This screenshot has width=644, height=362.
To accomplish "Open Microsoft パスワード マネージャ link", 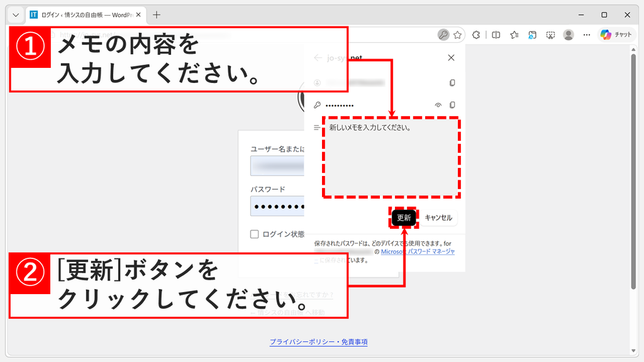I will tap(418, 251).
